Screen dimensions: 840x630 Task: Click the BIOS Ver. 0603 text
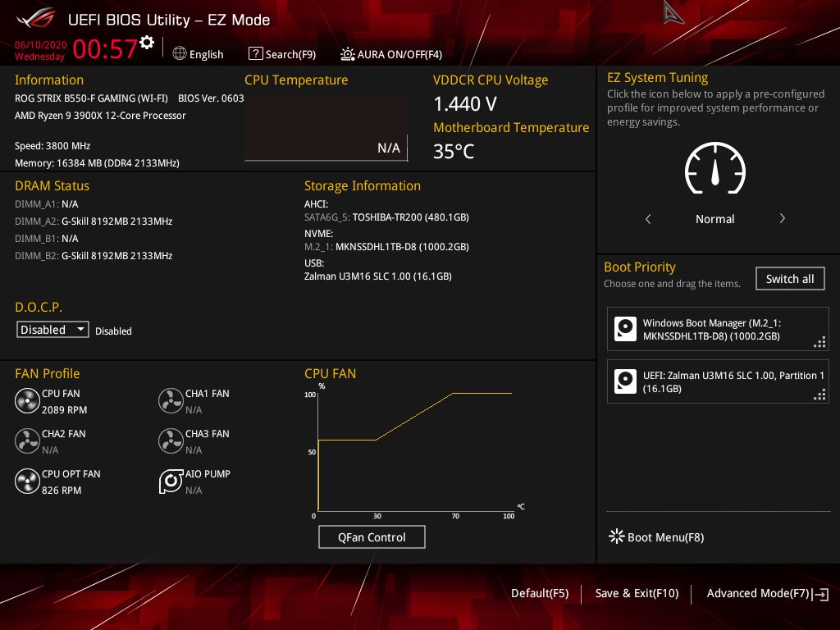point(211,98)
